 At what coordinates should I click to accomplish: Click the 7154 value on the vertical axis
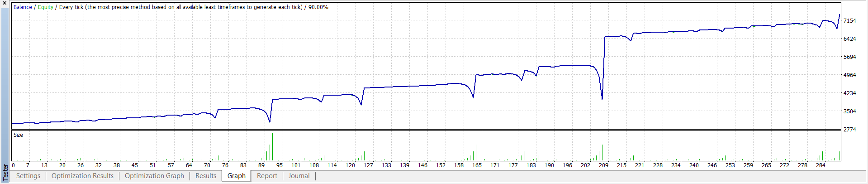[849, 21]
